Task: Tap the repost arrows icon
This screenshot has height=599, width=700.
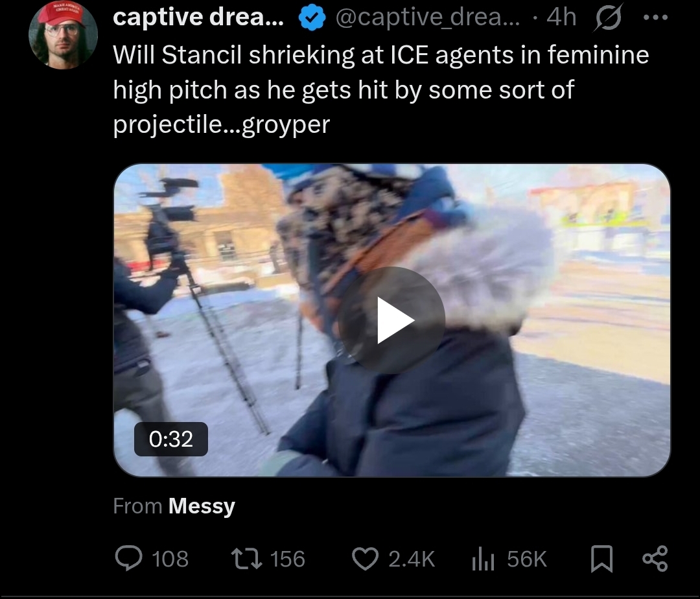Action: point(246,559)
